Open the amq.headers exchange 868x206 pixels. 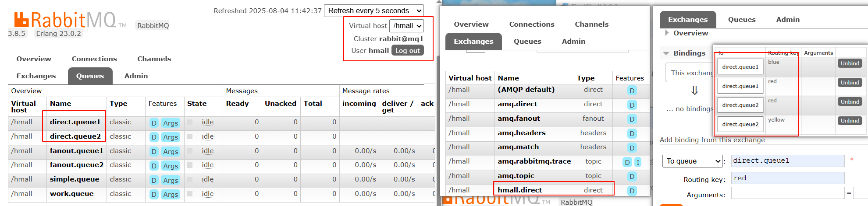[522, 133]
